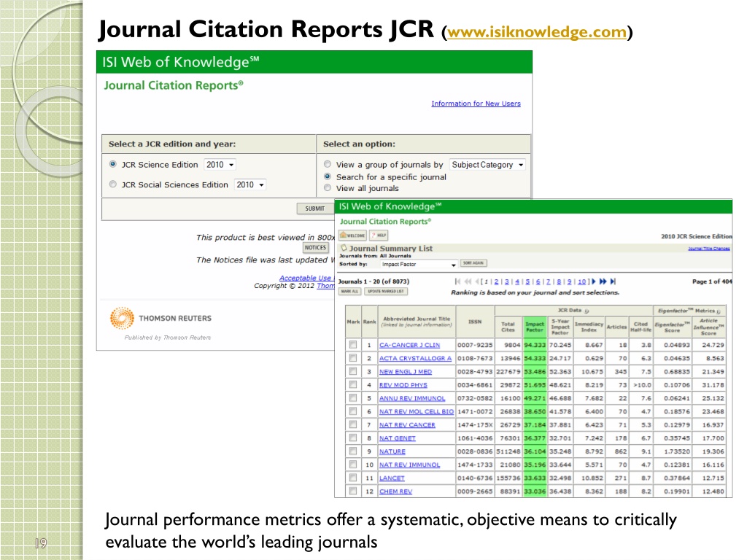Open the 'Sorted by' Impact Factor dropdown

tap(419, 264)
